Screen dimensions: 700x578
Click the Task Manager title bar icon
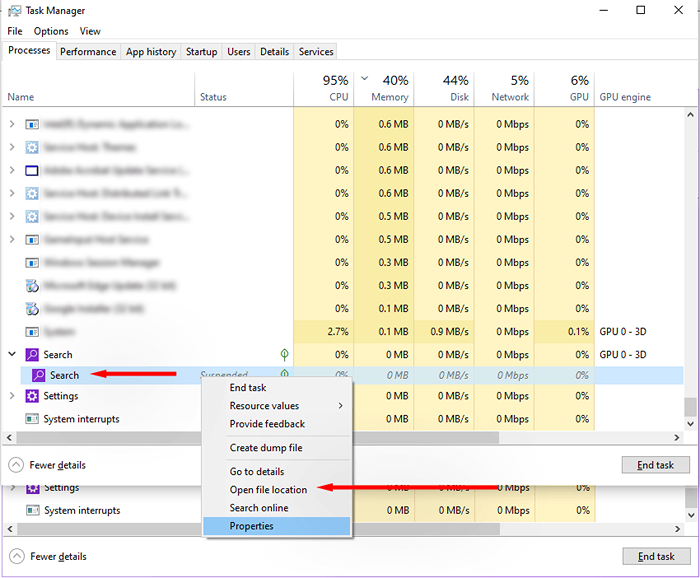pos(14,11)
